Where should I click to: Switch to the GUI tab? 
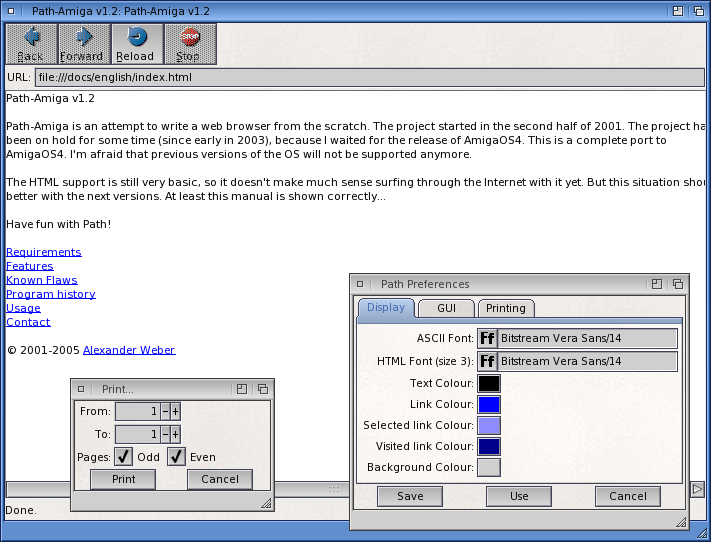pos(445,308)
